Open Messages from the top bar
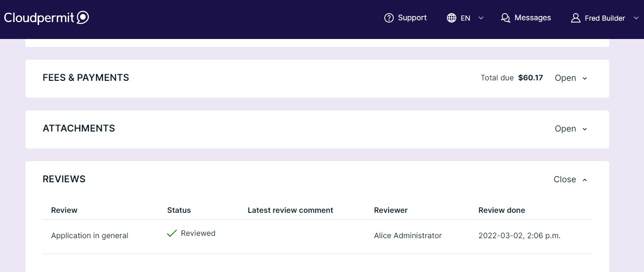Viewport: 644px width, 272px height. pos(526,18)
